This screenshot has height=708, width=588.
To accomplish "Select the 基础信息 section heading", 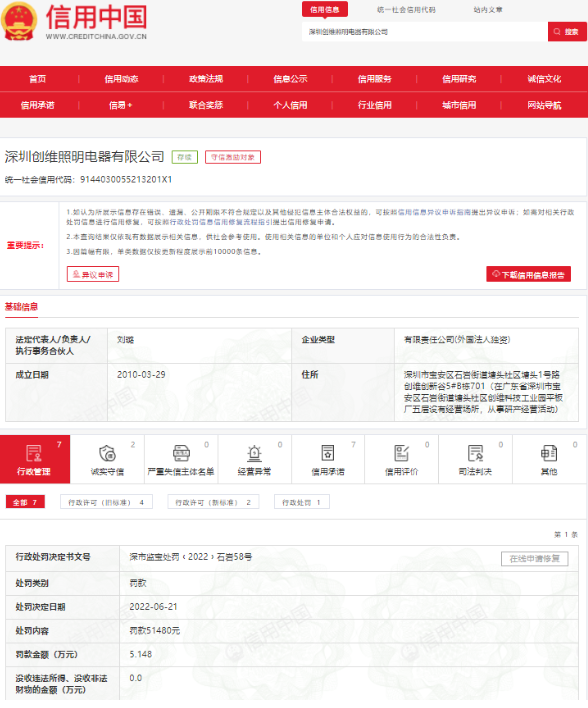I will [21, 307].
